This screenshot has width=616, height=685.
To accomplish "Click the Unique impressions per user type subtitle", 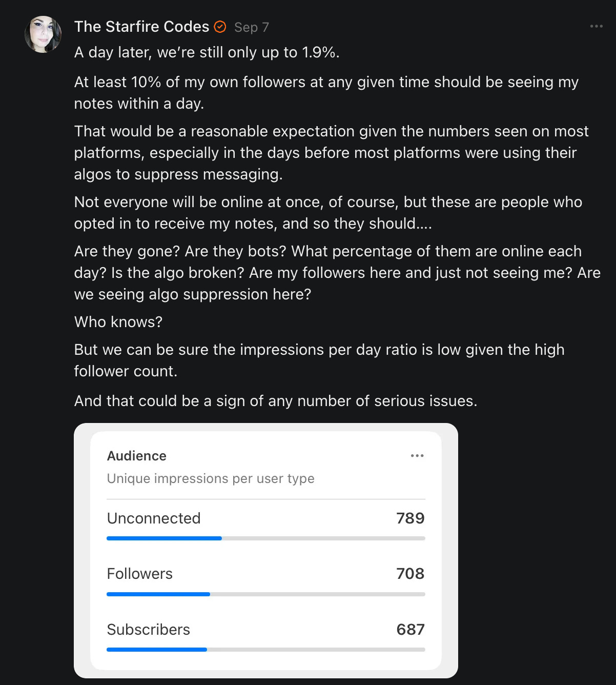I will click(211, 478).
